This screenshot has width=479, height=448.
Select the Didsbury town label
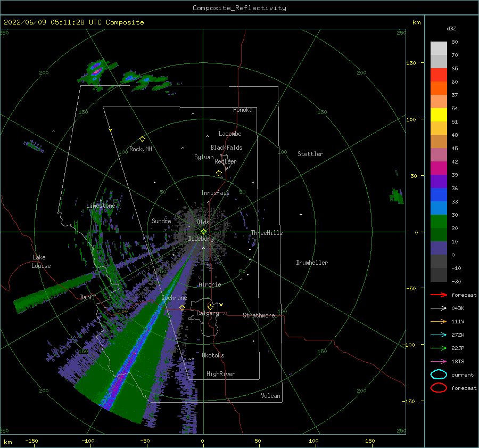[201, 239]
